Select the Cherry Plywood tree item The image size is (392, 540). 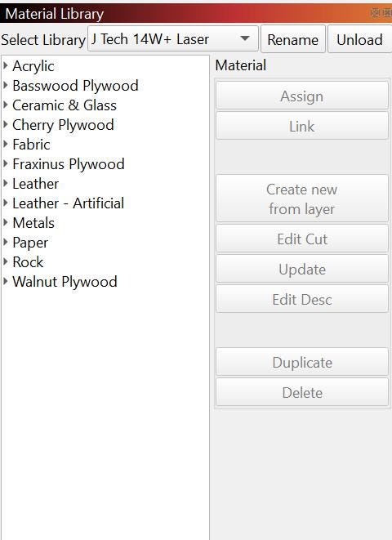click(63, 125)
